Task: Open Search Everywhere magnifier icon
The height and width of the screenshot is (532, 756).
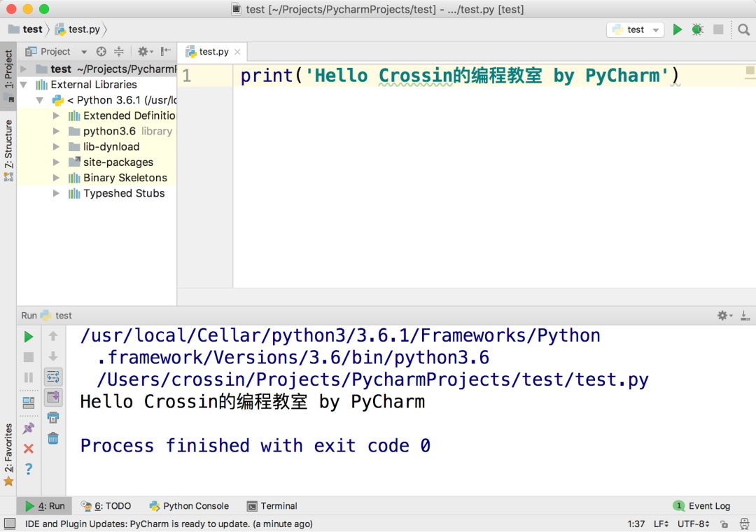Action: point(743,30)
